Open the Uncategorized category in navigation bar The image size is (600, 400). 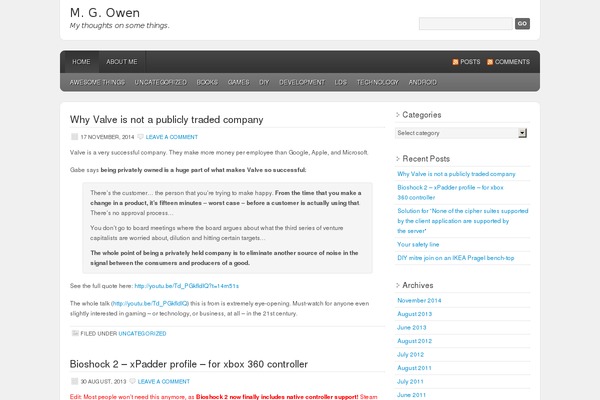point(161,82)
